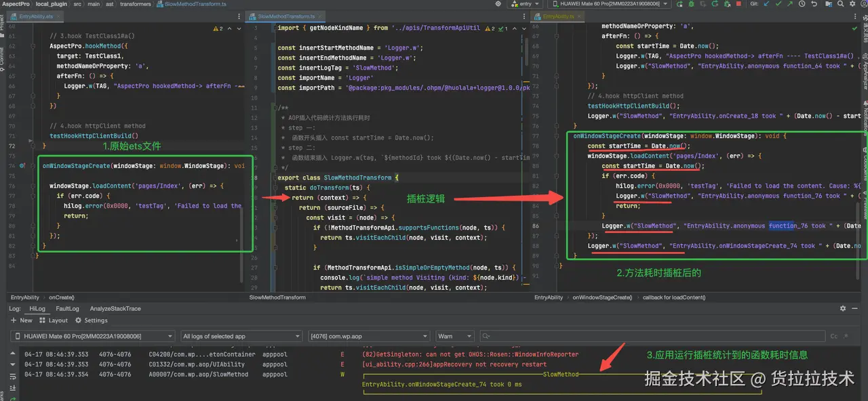Open the entry run configuration dropdown

pos(526,4)
